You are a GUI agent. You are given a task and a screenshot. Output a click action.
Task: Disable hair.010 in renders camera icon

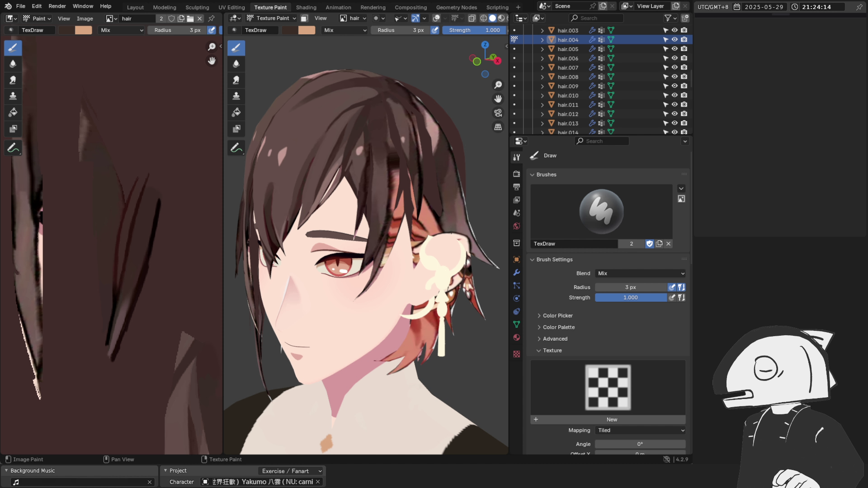(x=684, y=95)
